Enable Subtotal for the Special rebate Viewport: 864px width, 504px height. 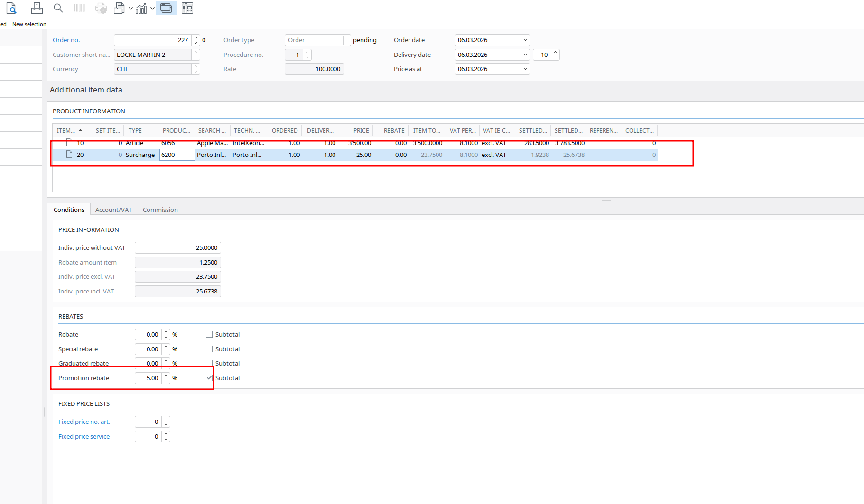[209, 349]
